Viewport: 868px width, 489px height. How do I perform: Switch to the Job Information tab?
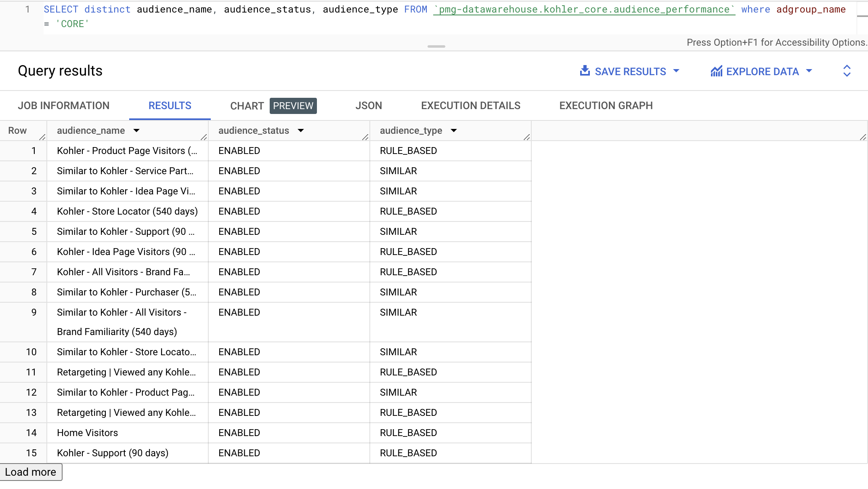[x=64, y=106]
